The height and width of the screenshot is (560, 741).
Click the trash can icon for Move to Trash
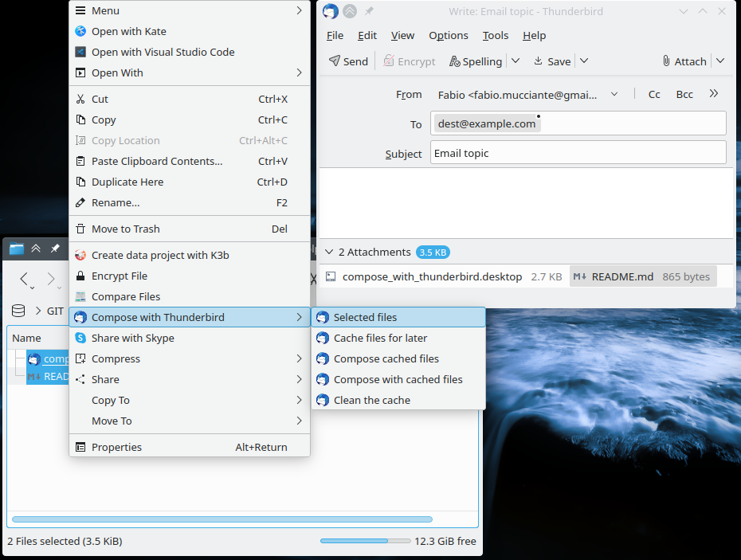(x=80, y=229)
